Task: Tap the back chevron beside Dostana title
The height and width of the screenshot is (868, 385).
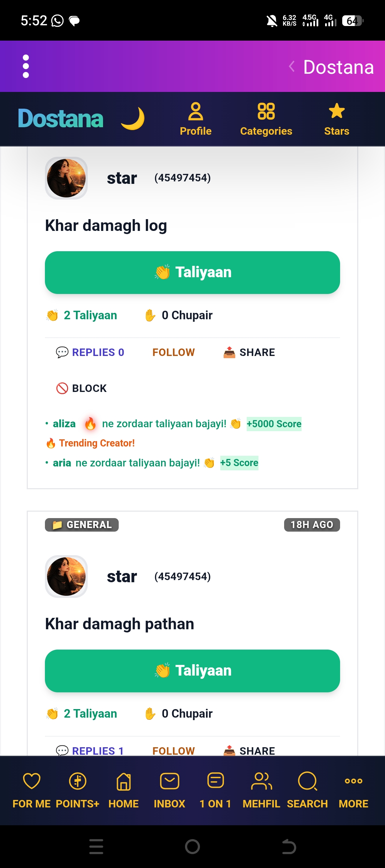Action: tap(292, 67)
